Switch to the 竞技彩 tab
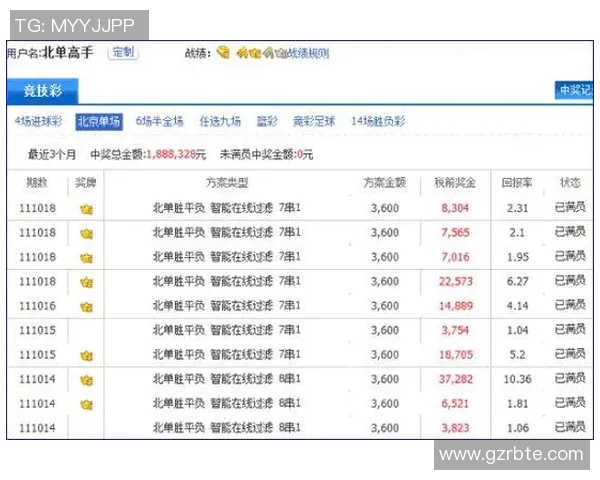Viewport: 600px width, 480px height. [x=43, y=91]
